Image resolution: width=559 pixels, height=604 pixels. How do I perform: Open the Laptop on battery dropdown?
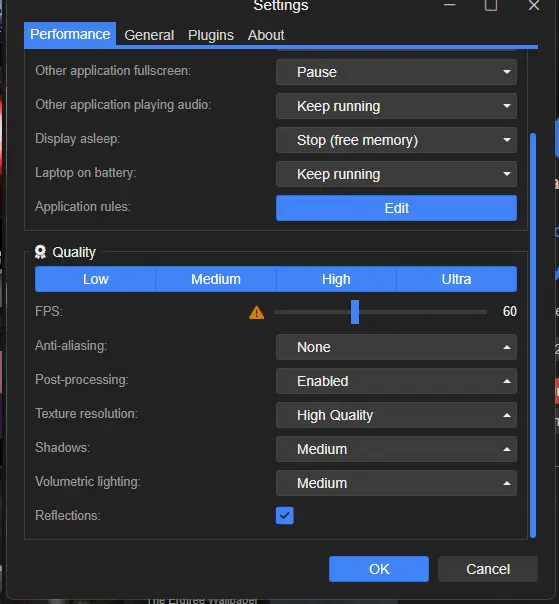[396, 174]
